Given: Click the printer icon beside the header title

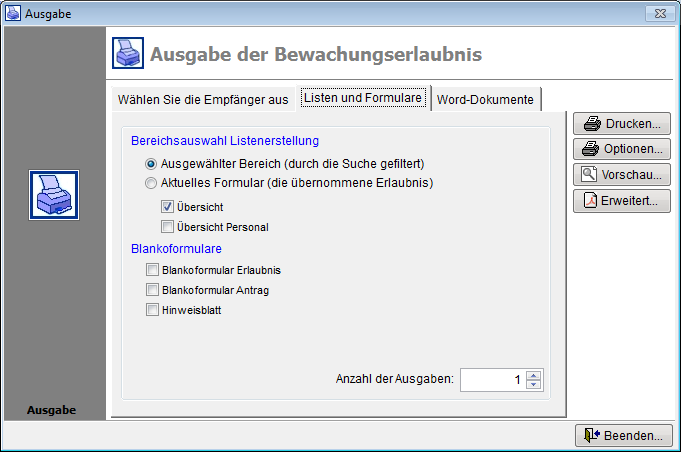Looking at the screenshot, I should pos(127,54).
